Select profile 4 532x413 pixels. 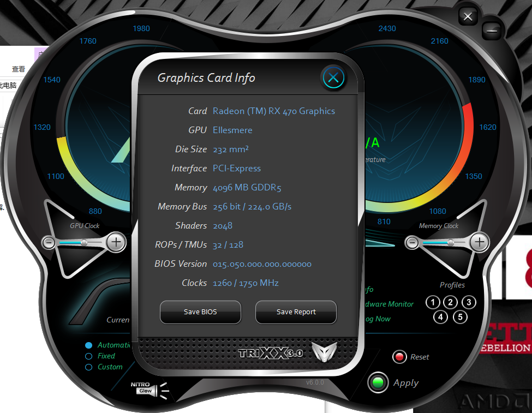pos(440,317)
